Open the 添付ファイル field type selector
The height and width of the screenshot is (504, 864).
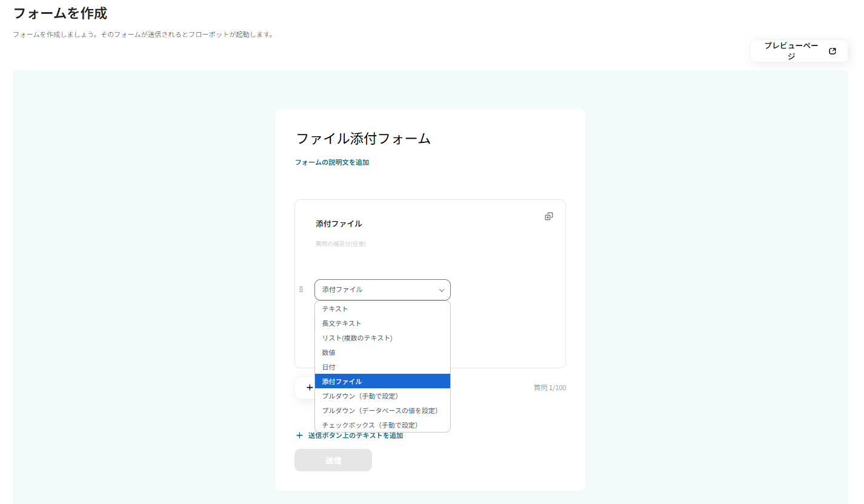coord(382,290)
